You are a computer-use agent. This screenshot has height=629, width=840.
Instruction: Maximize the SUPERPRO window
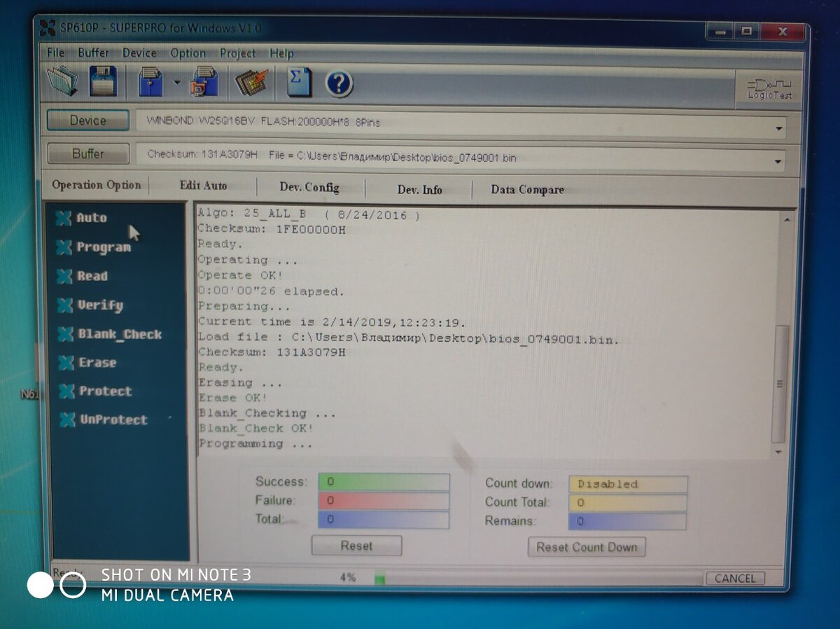(746, 31)
